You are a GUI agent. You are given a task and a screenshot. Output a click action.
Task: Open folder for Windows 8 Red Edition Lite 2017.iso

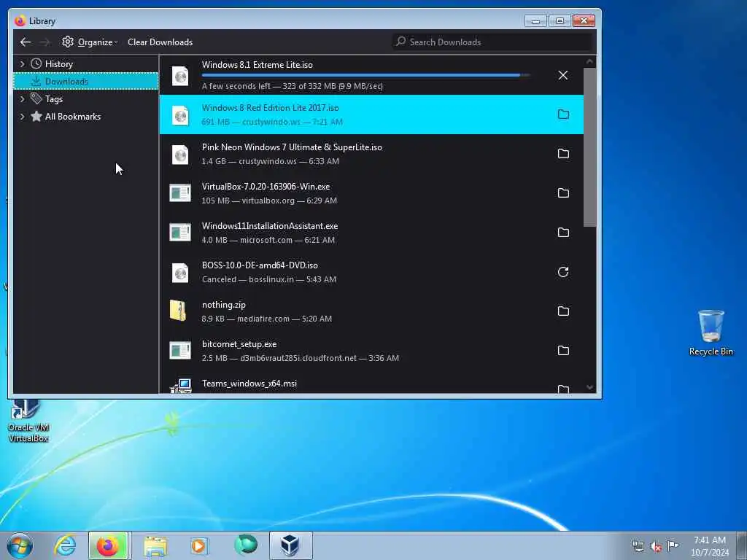pos(563,114)
